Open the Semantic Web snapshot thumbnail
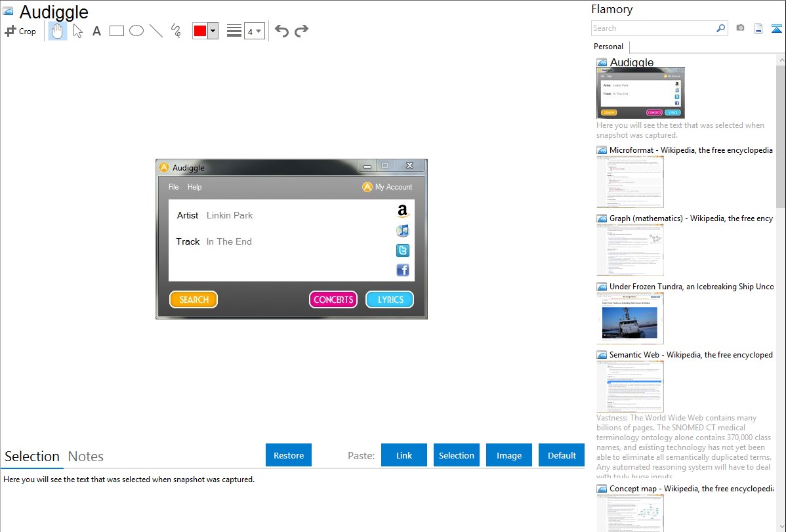The width and height of the screenshot is (786, 532). (630, 386)
